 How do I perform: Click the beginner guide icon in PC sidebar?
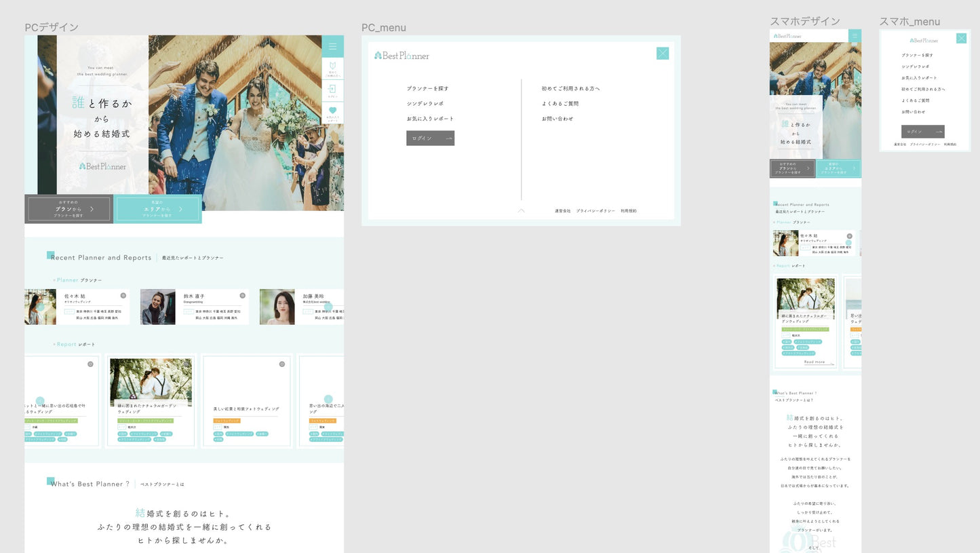(332, 67)
